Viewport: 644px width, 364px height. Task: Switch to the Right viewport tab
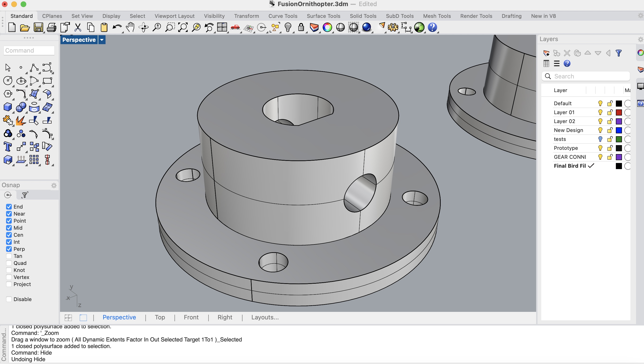(x=225, y=318)
